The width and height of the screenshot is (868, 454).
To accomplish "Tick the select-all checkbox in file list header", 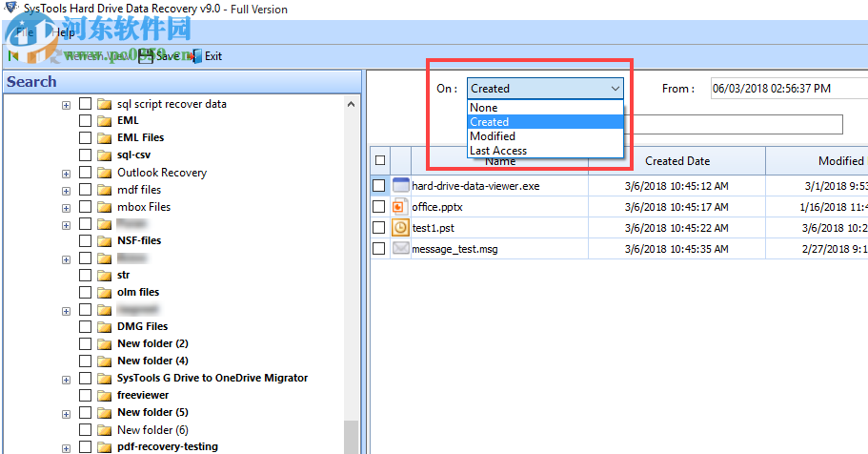I will click(x=380, y=161).
